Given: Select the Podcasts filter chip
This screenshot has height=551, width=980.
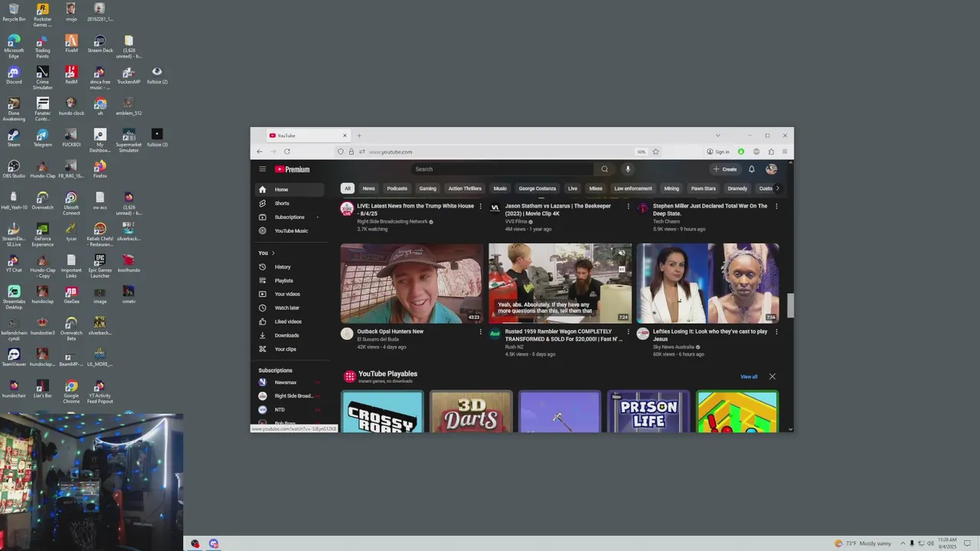Looking at the screenshot, I should (x=397, y=188).
